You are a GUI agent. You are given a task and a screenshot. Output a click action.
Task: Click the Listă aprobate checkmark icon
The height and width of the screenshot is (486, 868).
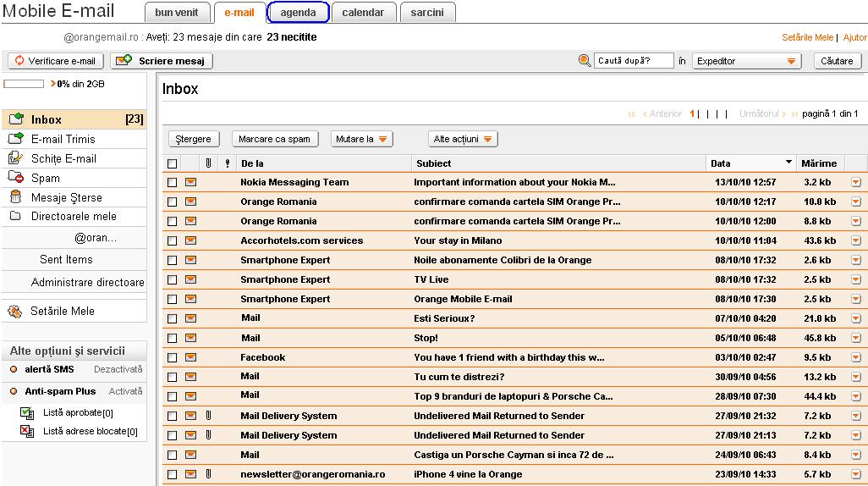(x=26, y=412)
